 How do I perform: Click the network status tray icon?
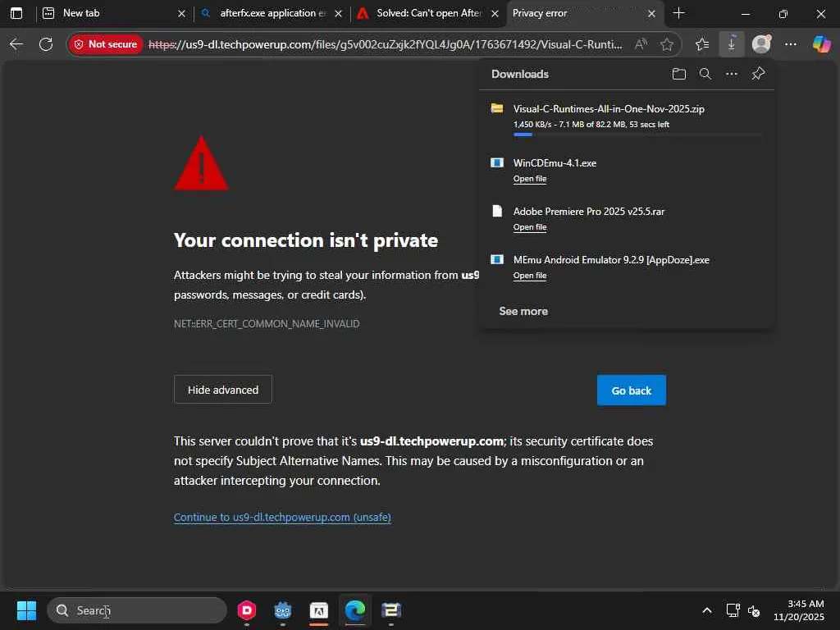(x=733, y=610)
